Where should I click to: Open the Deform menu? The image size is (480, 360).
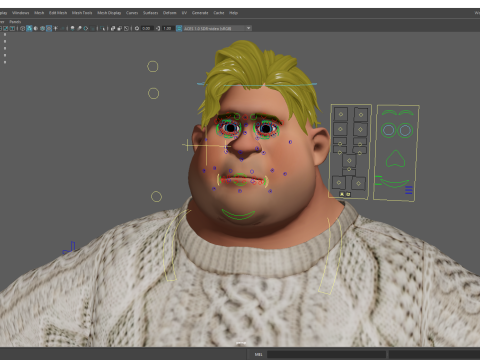click(169, 13)
